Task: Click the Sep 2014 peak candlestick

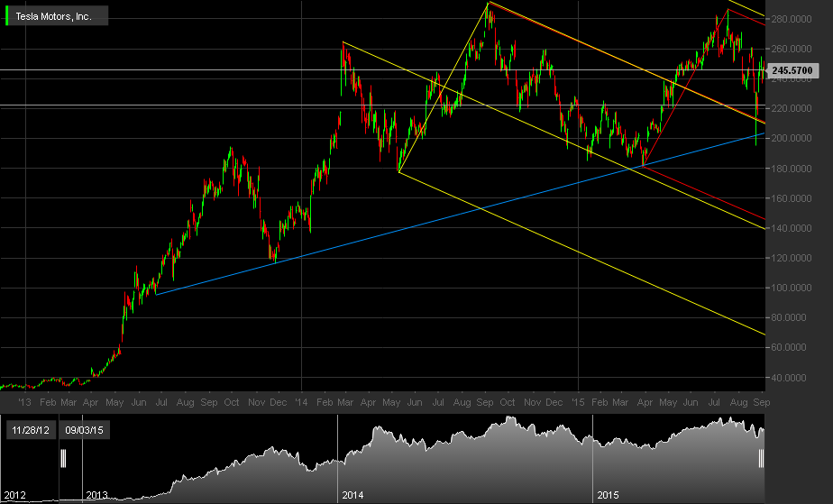Action: [x=489, y=14]
